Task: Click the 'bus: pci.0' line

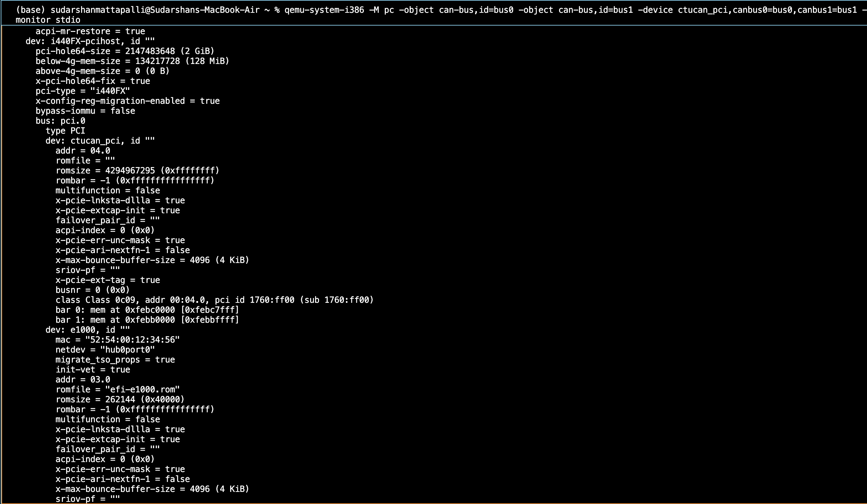Action: pyautogui.click(x=60, y=121)
